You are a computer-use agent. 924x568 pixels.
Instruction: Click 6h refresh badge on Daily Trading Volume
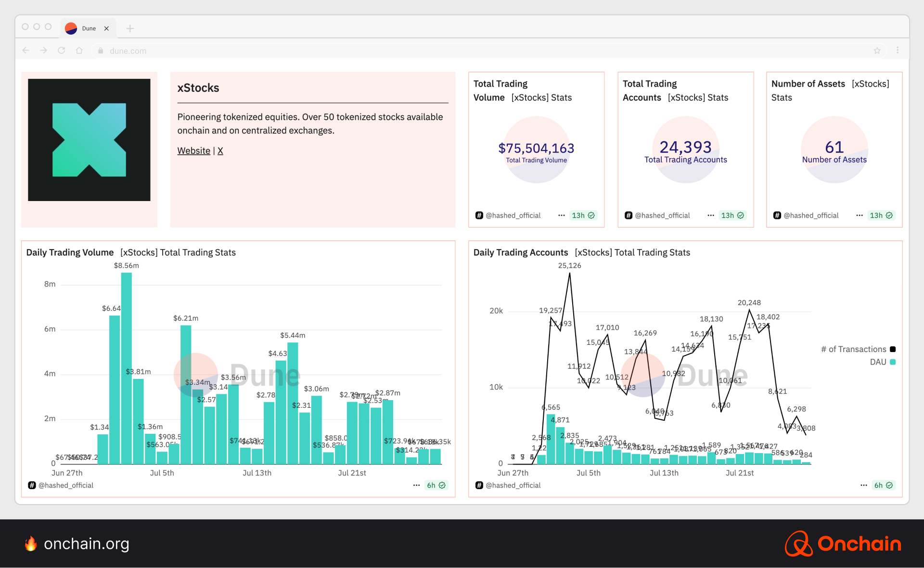pos(436,485)
